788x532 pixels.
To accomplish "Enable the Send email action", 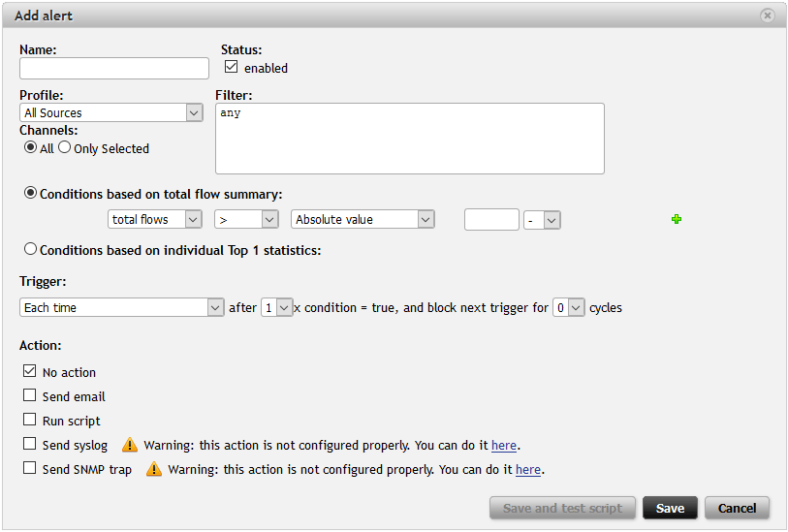I will pyautogui.click(x=30, y=395).
